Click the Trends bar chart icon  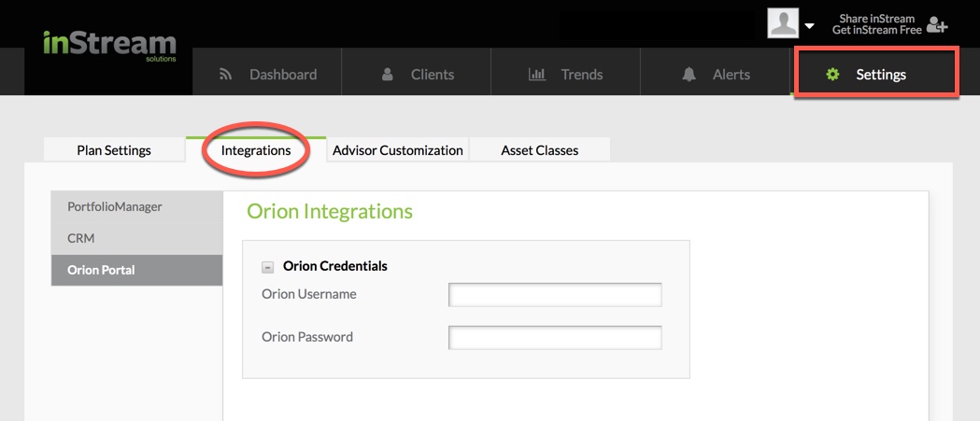pos(537,75)
